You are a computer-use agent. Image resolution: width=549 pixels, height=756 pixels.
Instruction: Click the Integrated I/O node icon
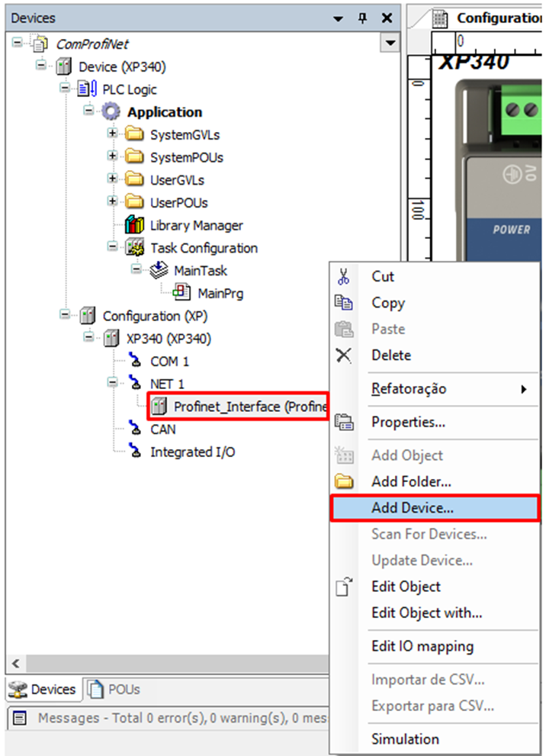(x=135, y=452)
